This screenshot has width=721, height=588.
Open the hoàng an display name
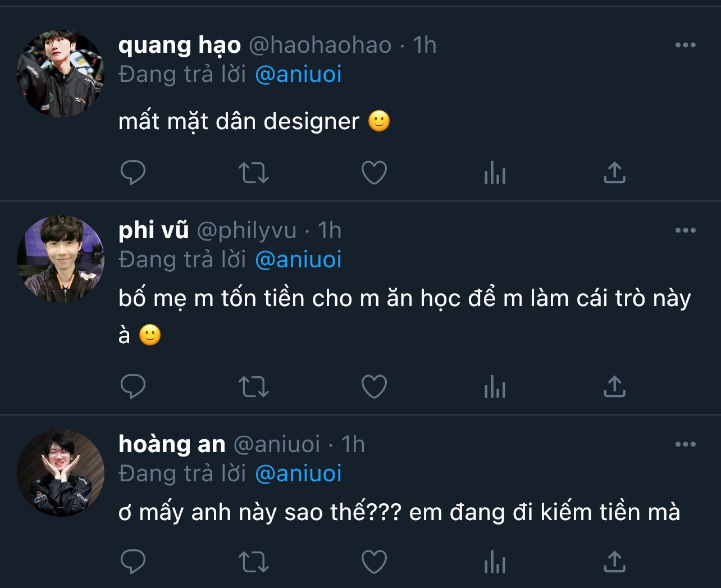pos(172,445)
